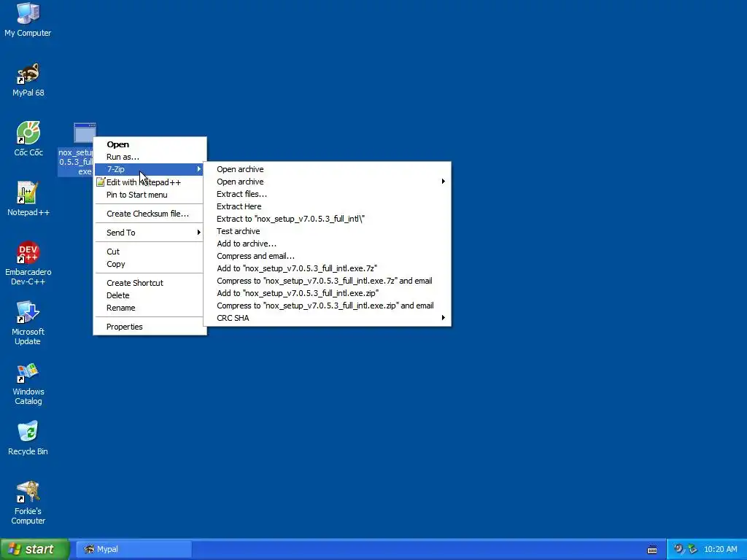Select the 7-Zip context menu entry
747x560 pixels.
point(150,169)
